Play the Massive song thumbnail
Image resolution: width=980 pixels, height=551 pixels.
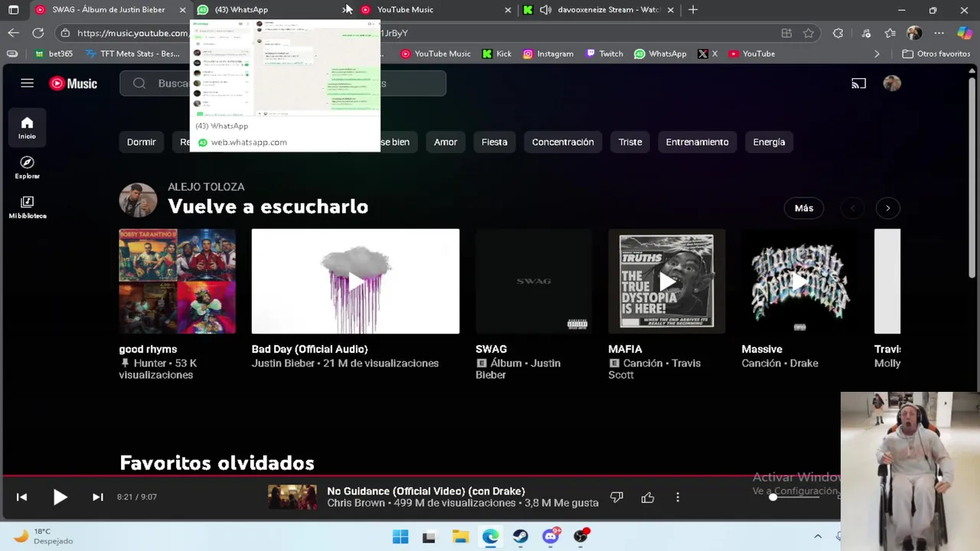point(799,281)
